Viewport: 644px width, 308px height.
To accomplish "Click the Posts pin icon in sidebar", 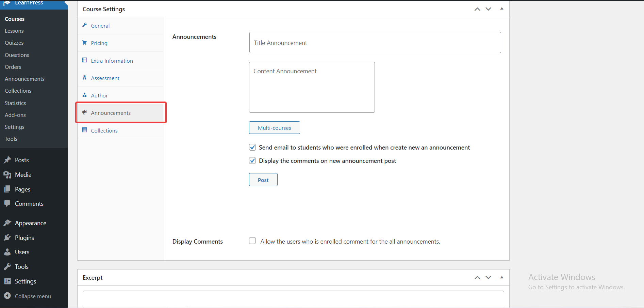I will coord(7,160).
